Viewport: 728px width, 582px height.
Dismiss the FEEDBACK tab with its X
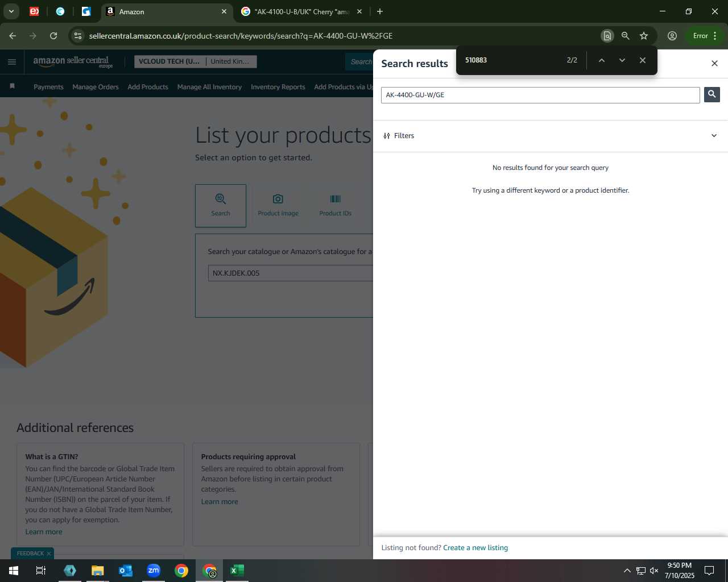pos(49,554)
